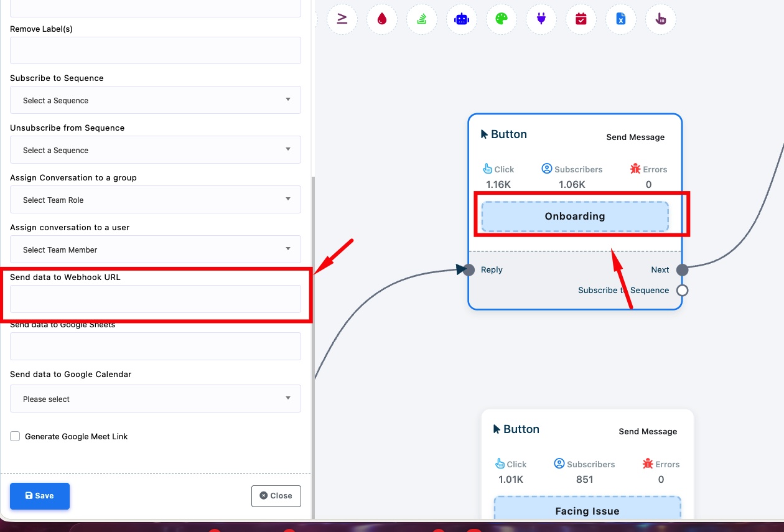Focus the Send data to Google Sheets field

[156, 346]
